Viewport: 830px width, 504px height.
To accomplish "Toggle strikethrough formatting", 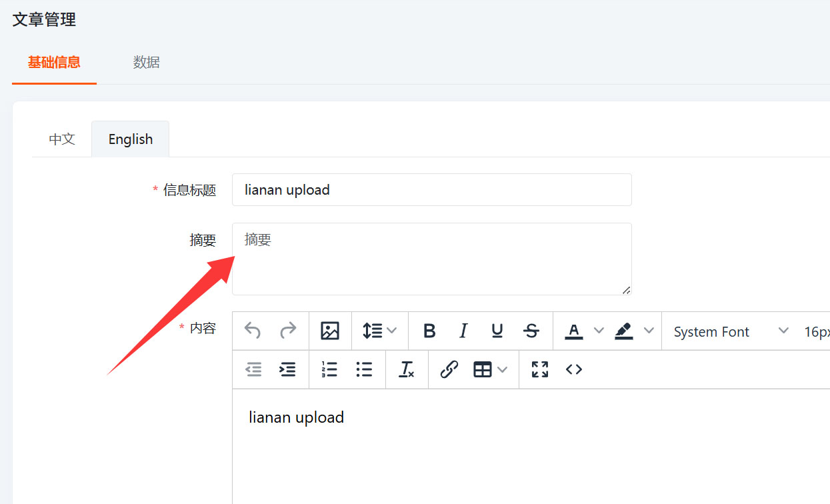I will click(531, 331).
